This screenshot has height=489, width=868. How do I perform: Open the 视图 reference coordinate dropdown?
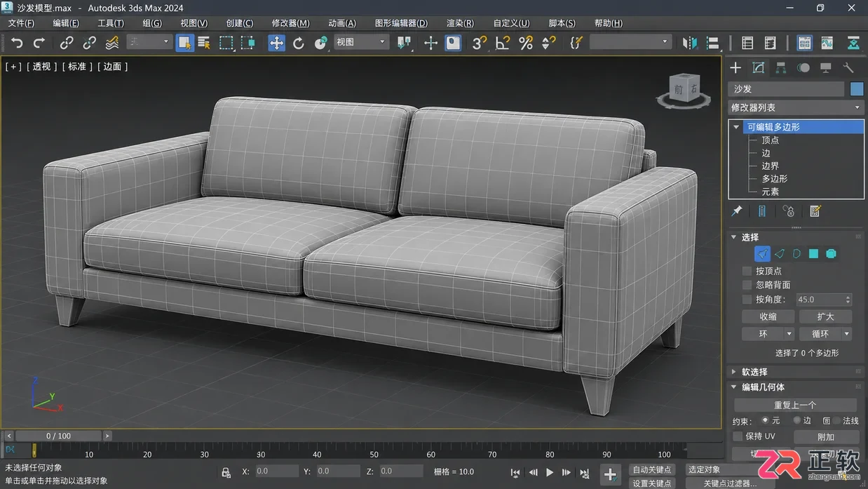[361, 42]
